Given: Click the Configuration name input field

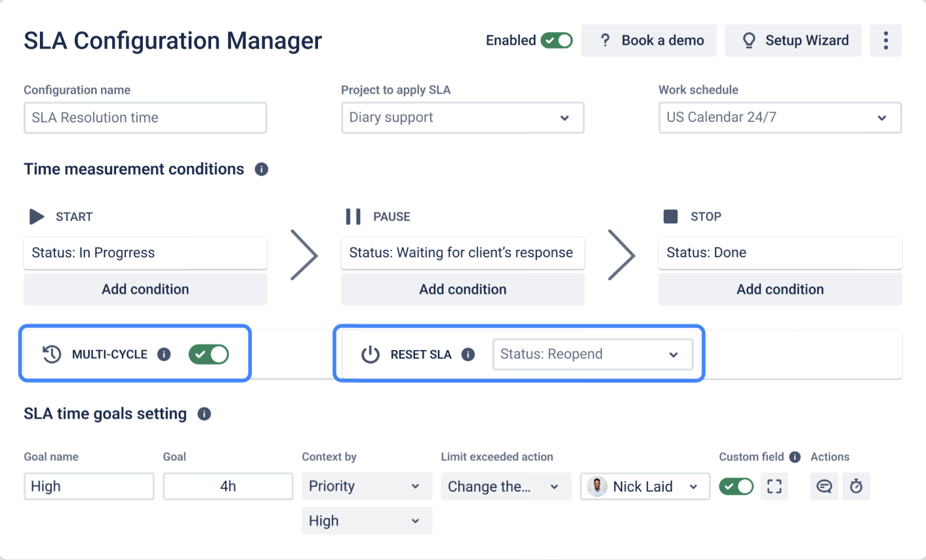Looking at the screenshot, I should [146, 118].
